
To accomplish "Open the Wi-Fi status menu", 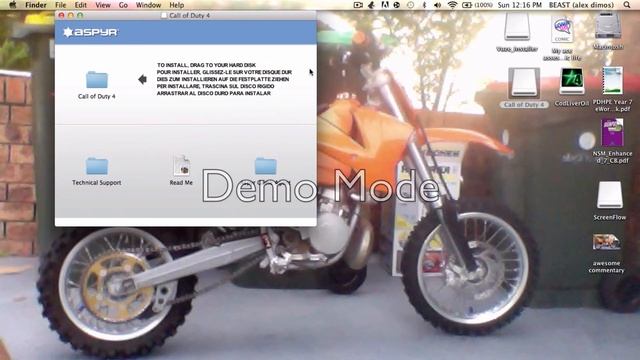I will [x=452, y=5].
